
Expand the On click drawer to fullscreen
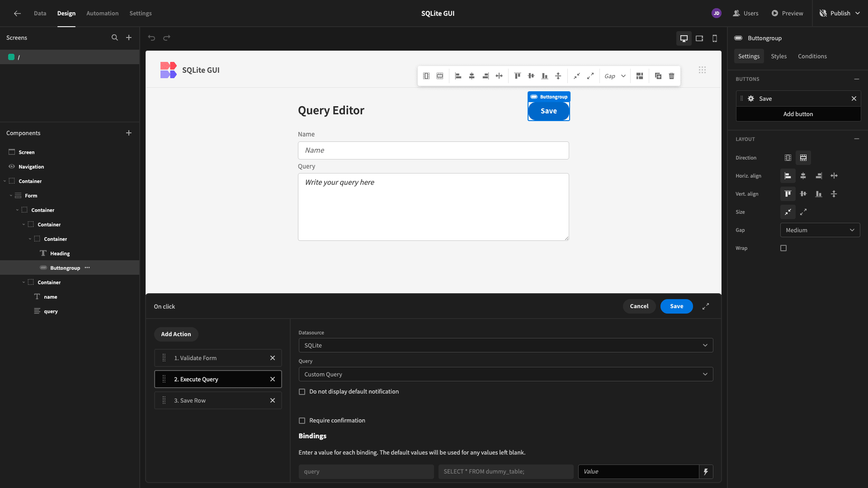[x=706, y=306]
